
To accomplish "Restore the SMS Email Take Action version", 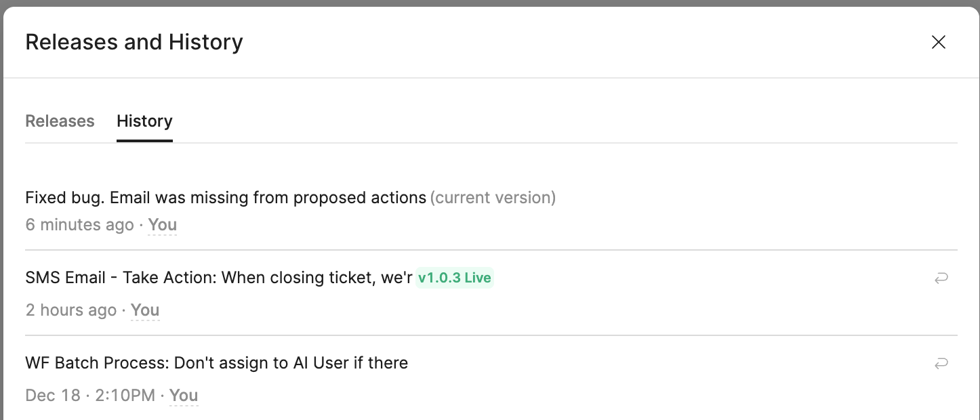I will coord(941,278).
